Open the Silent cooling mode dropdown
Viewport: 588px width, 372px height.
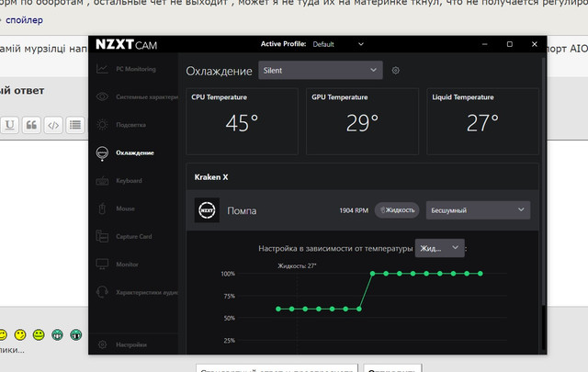[321, 70]
